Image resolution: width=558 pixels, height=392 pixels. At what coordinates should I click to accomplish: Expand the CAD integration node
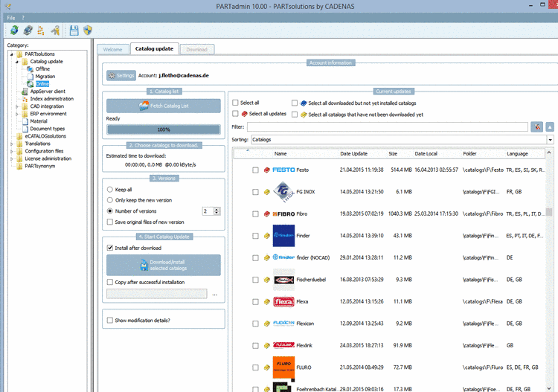(16, 106)
